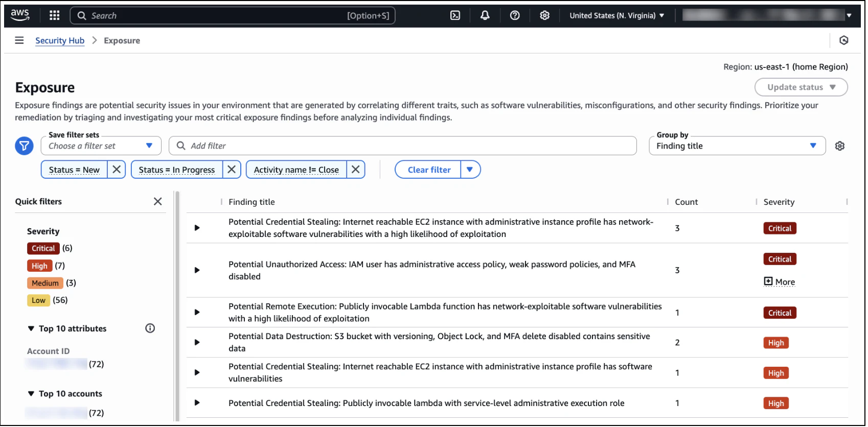This screenshot has height=427, width=868.
Task: Filter by High severity quick filter
Action: coord(39,266)
